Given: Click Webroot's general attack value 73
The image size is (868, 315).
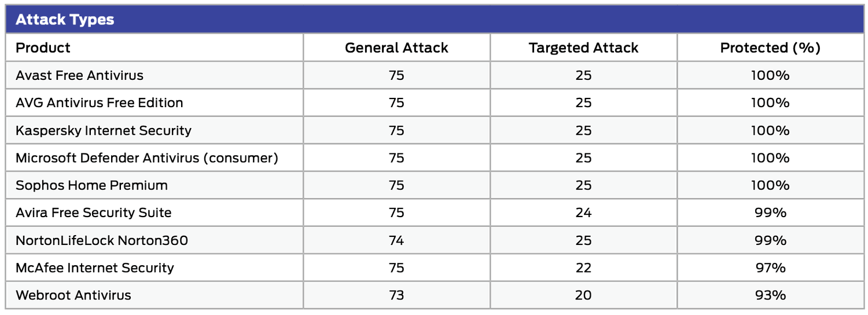Looking at the screenshot, I should (396, 295).
